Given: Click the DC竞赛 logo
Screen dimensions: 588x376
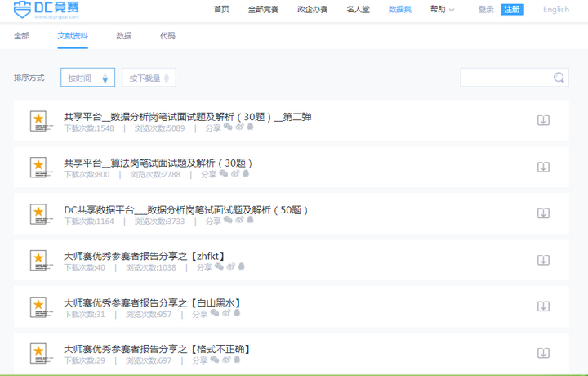Looking at the screenshot, I should coord(46,10).
